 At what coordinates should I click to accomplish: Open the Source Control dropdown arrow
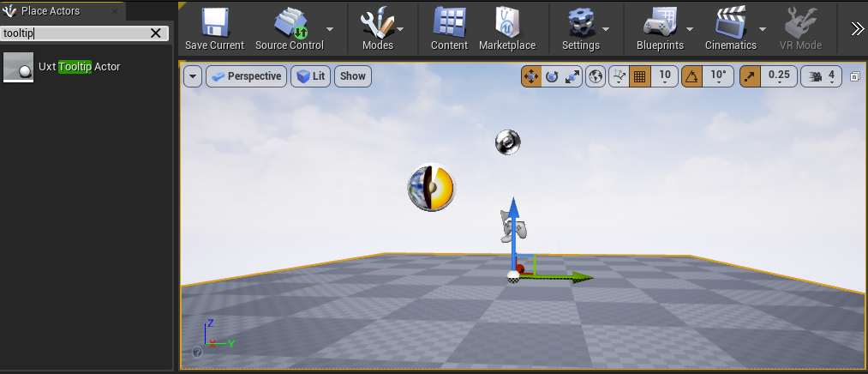330,27
